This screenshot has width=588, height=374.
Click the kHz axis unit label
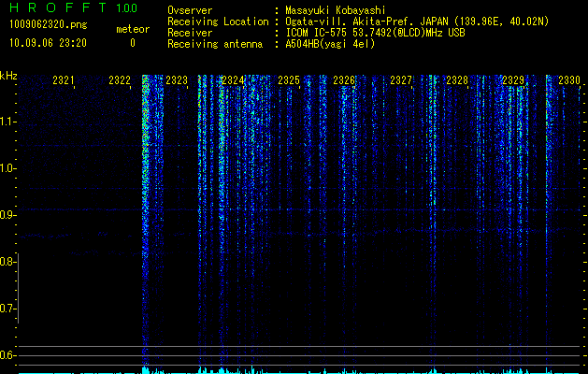(8, 76)
